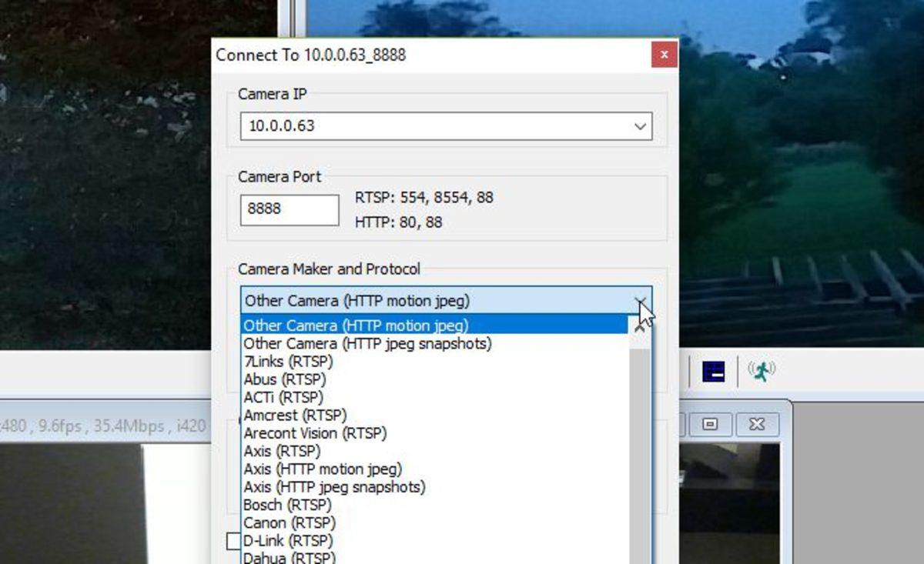Select the highlighted Other Camera (HTTP motion jpeg)
The image size is (924, 564).
(356, 325)
